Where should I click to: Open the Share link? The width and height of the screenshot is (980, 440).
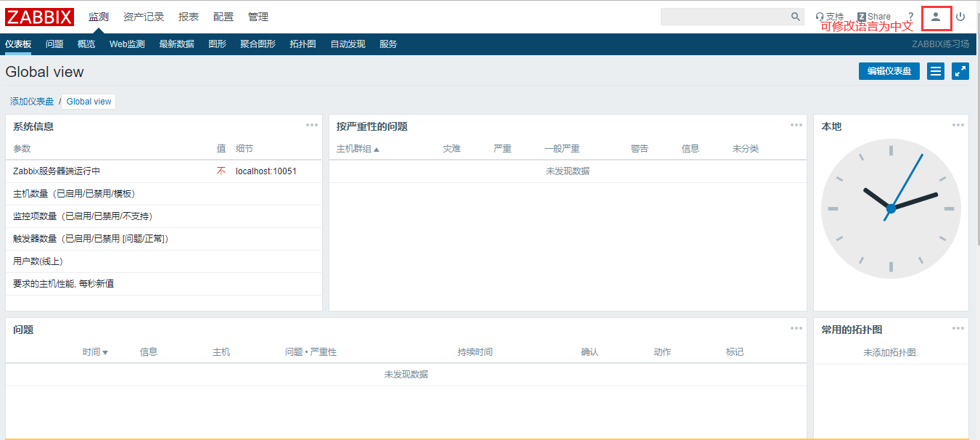pos(873,17)
